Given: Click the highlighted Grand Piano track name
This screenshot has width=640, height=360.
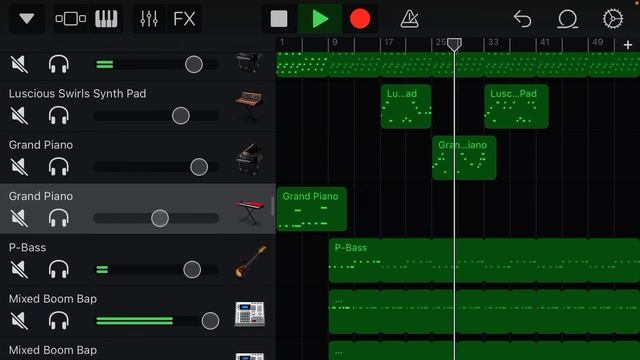Looking at the screenshot, I should coord(41,196).
